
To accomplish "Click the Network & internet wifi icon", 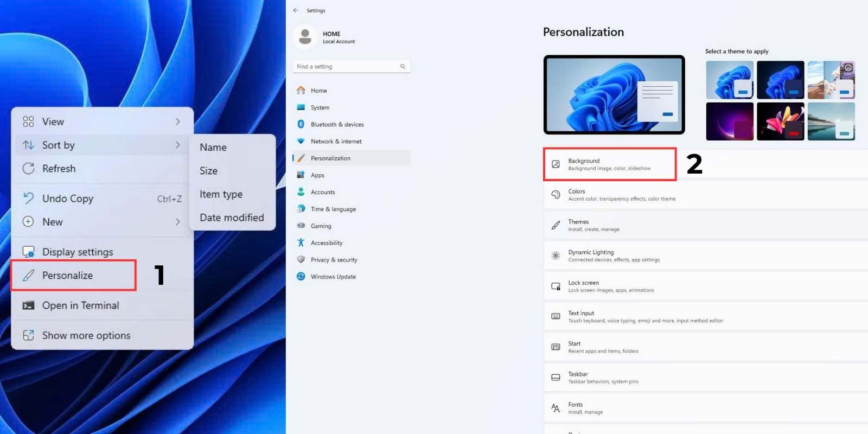I will click(301, 141).
